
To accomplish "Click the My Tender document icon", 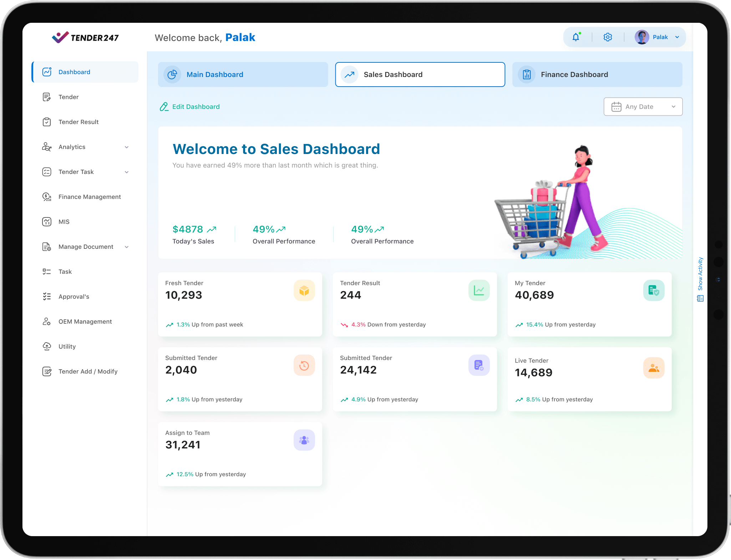I will [x=654, y=291].
